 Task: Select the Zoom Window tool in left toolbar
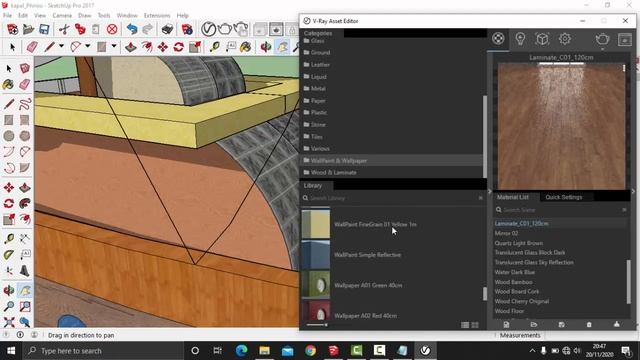tap(24, 307)
